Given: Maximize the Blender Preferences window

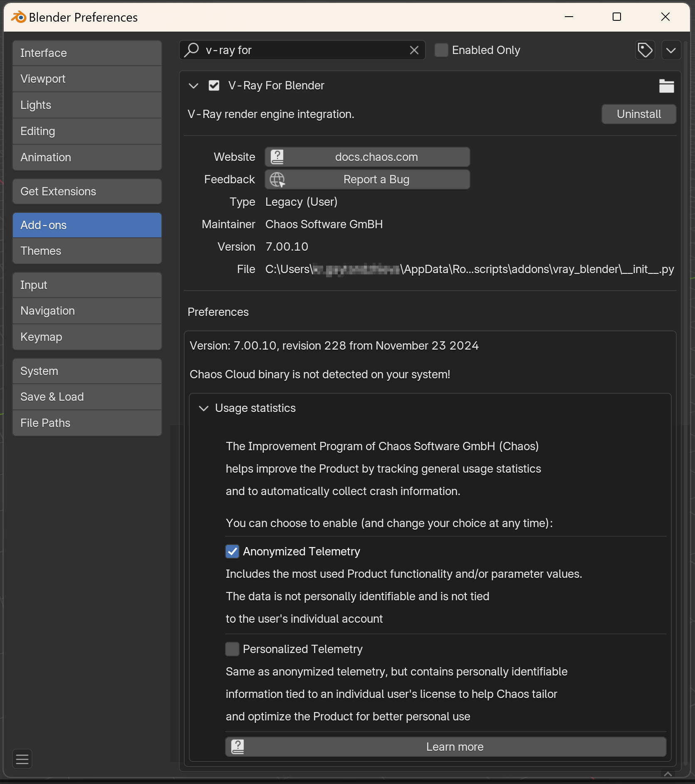Looking at the screenshot, I should point(617,17).
